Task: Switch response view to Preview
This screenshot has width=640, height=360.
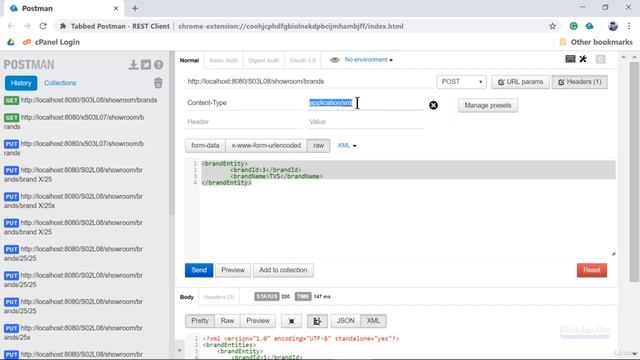Action: click(258, 321)
